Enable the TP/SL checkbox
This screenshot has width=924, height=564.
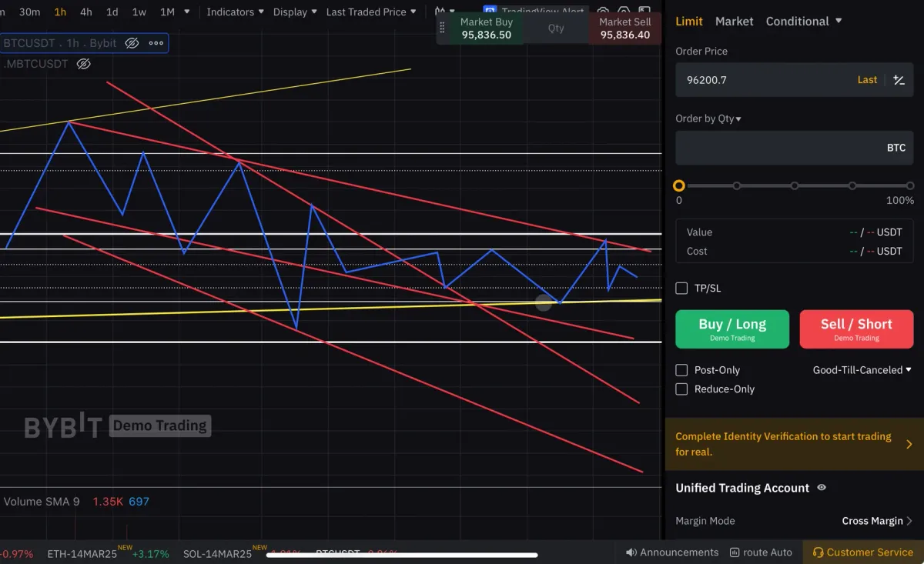(x=681, y=288)
